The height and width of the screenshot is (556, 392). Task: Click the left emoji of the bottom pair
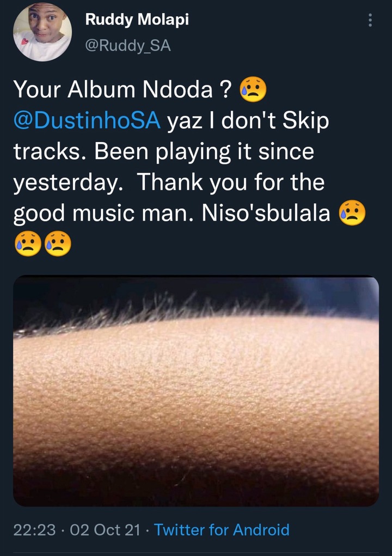point(28,243)
